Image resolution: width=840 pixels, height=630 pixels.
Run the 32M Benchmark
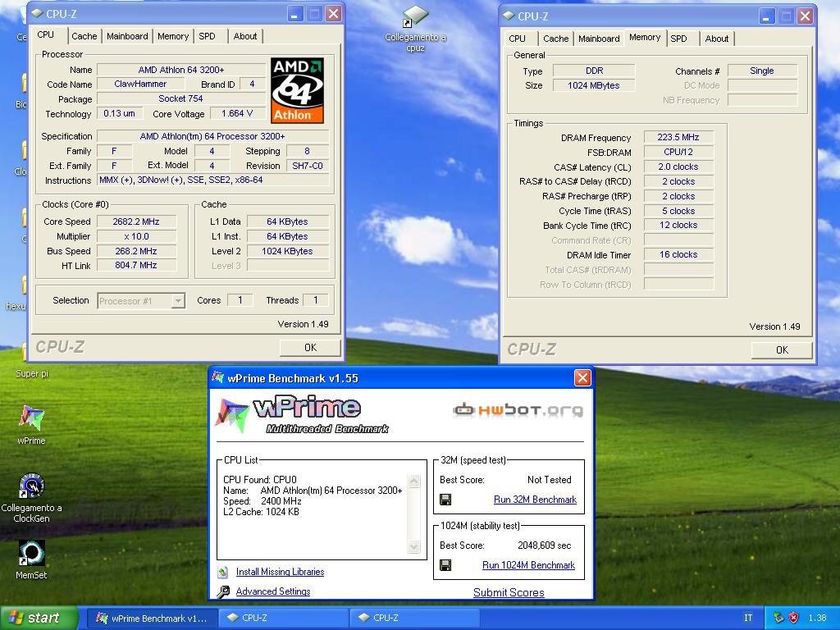(x=535, y=500)
